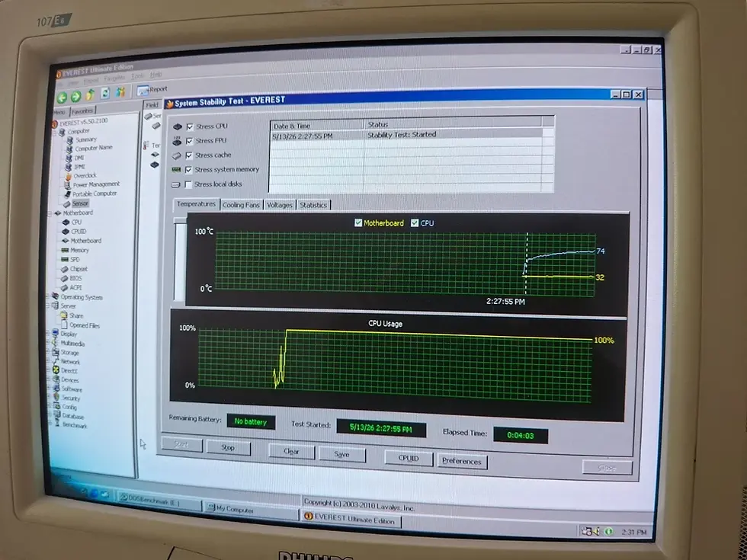Collapse the Computer tree node

coord(54,133)
